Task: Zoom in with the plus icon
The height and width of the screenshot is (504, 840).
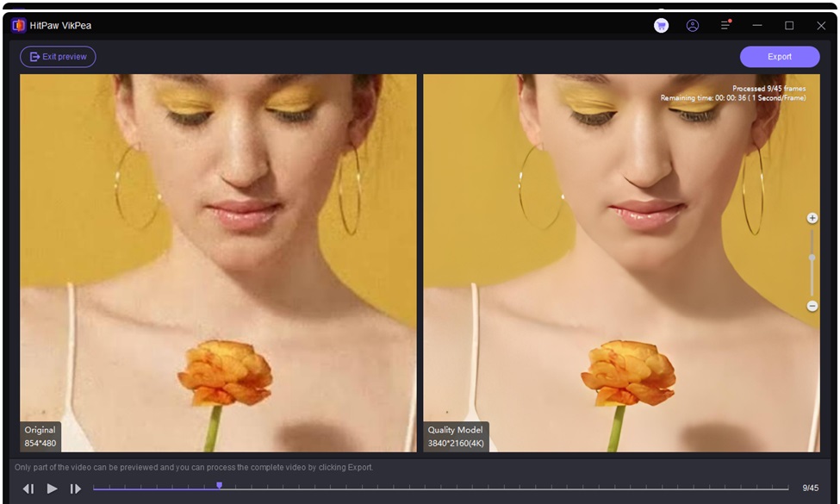Action: tap(812, 218)
